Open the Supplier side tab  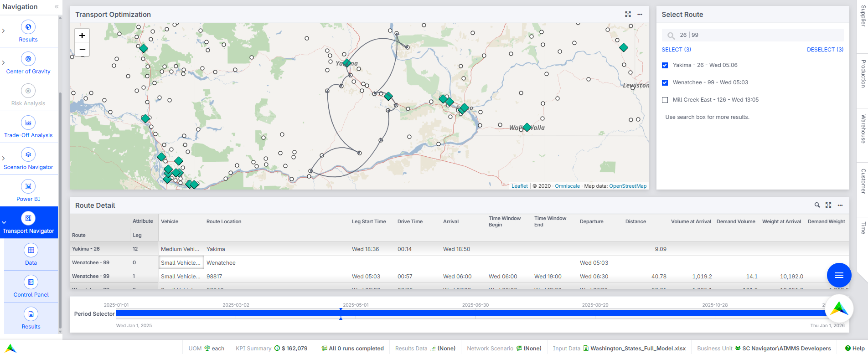(x=863, y=16)
